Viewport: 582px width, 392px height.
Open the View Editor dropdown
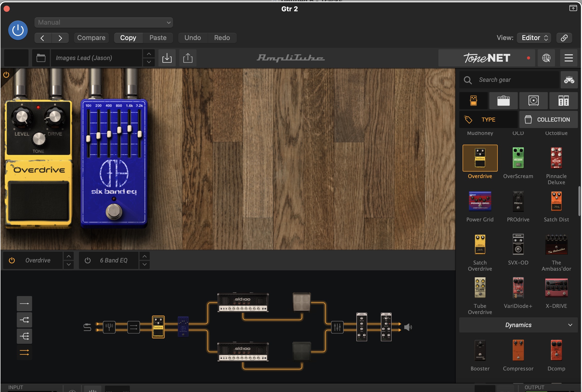534,38
